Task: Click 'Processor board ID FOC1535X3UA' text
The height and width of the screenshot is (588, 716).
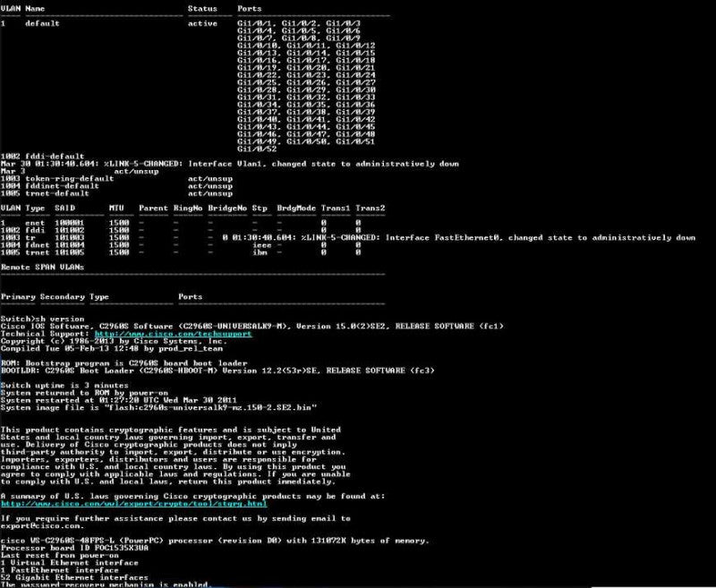Action: tap(75, 548)
